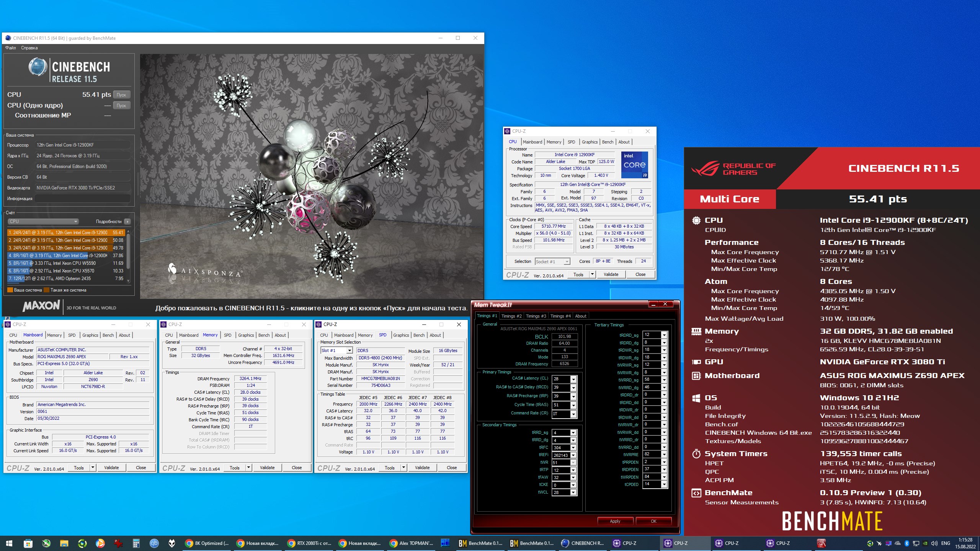Click the Cinebench window title-bar icon

tap(8, 38)
